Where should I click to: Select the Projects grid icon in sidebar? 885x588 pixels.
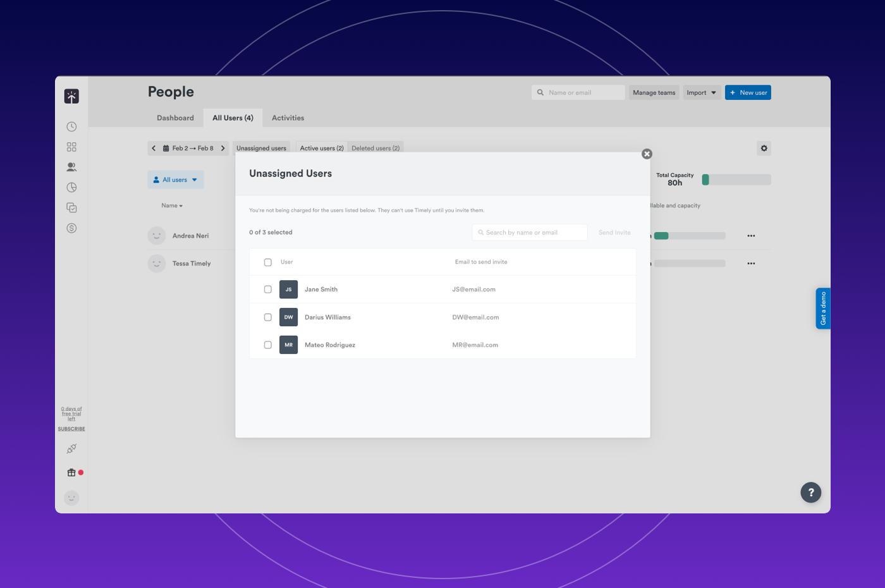click(x=71, y=147)
